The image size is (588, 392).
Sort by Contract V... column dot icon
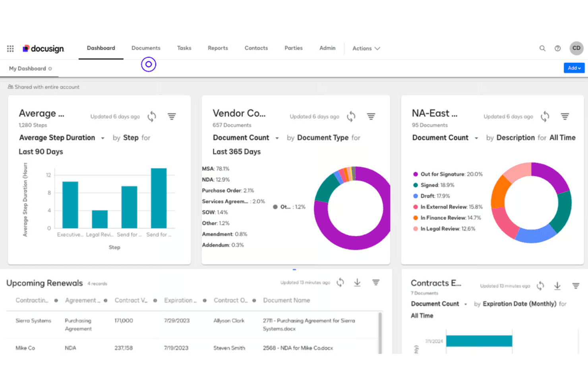155,301
